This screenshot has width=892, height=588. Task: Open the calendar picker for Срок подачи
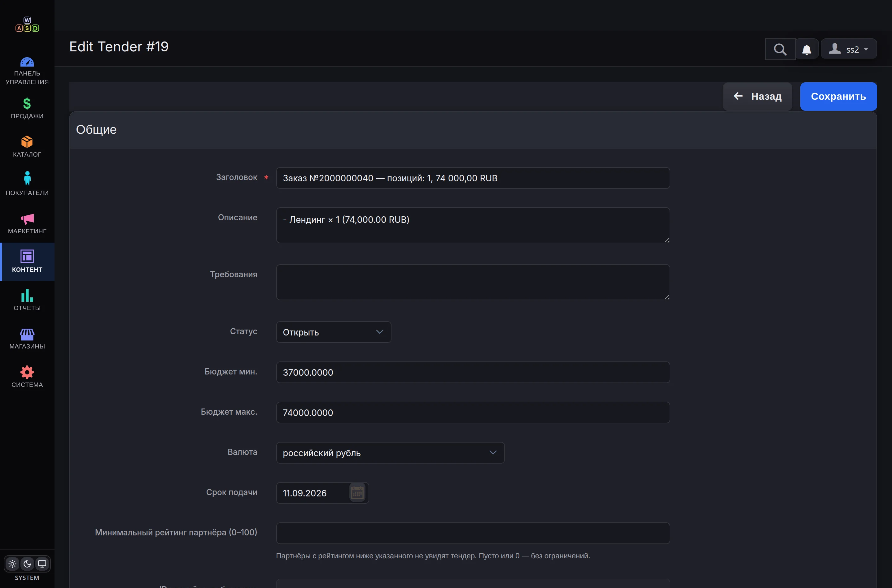coord(357,493)
